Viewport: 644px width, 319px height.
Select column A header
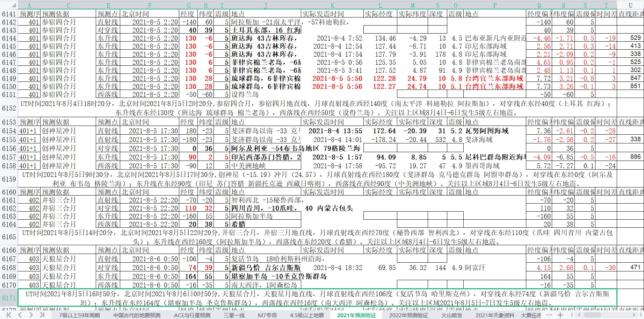click(29, 5)
